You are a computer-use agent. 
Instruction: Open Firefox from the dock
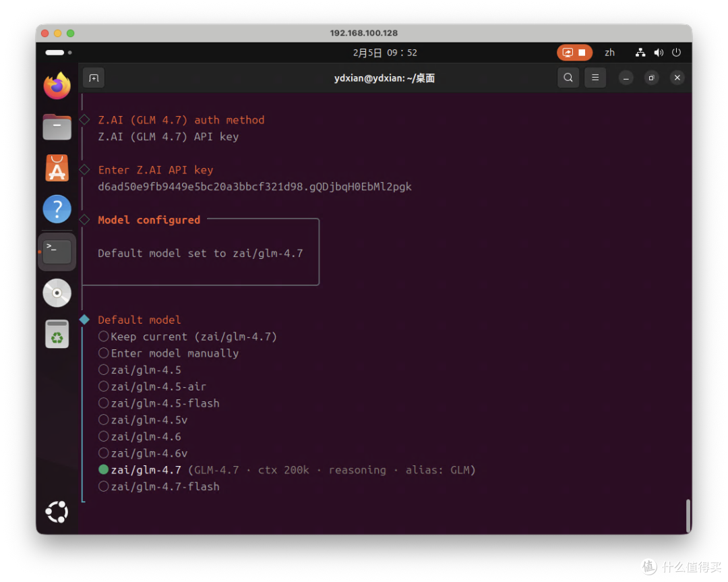[x=57, y=86]
